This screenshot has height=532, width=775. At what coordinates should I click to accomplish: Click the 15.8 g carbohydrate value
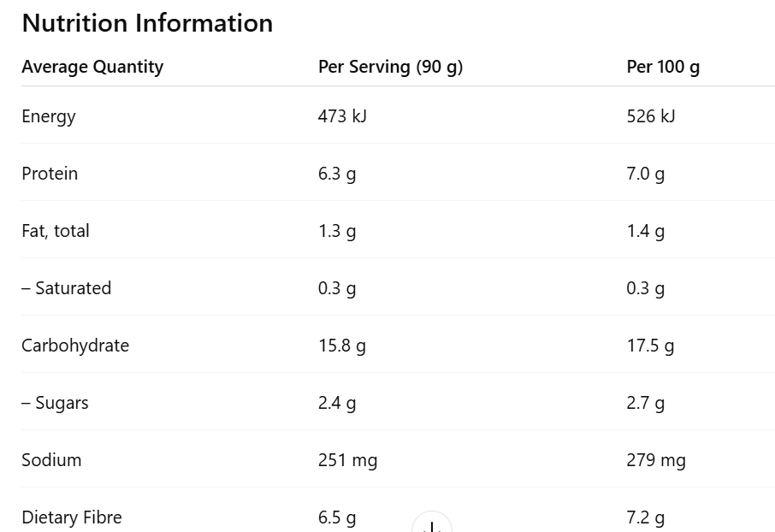click(x=342, y=346)
